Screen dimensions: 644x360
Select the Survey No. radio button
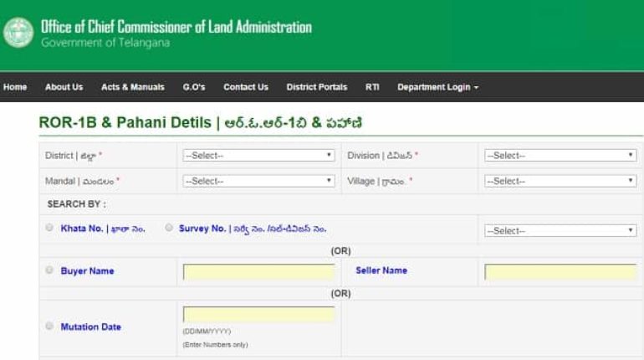[169, 227]
